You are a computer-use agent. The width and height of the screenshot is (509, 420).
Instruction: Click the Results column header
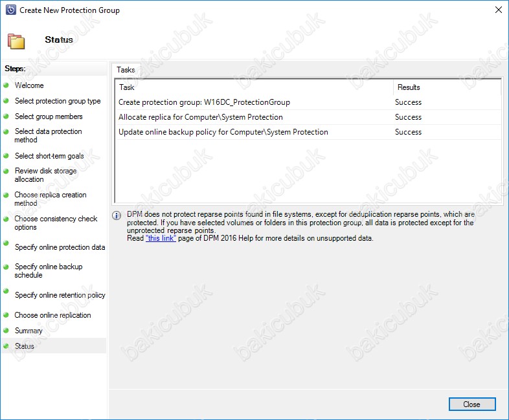click(x=447, y=87)
